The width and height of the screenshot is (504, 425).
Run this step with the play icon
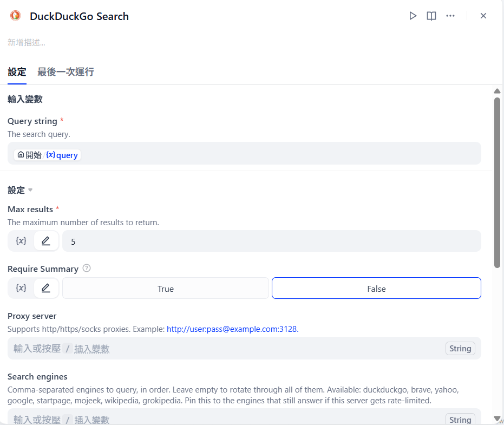(413, 16)
